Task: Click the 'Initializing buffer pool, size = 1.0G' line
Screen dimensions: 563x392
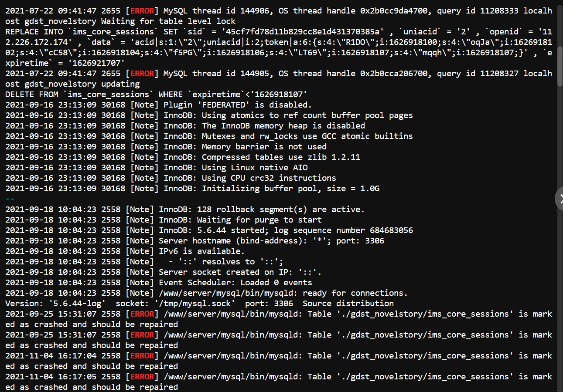Action: click(192, 189)
